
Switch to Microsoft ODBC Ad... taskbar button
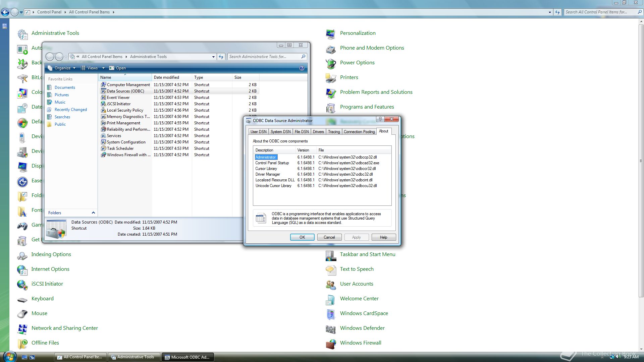tap(188, 357)
